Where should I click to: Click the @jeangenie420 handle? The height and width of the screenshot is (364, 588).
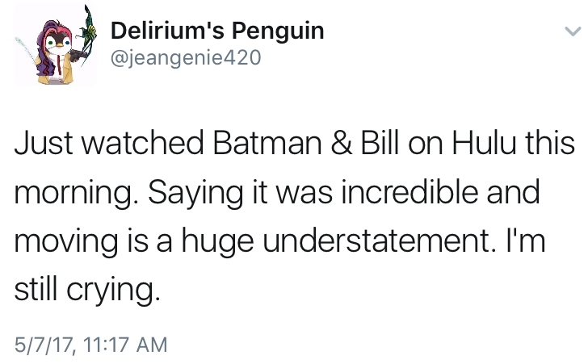click(x=184, y=57)
